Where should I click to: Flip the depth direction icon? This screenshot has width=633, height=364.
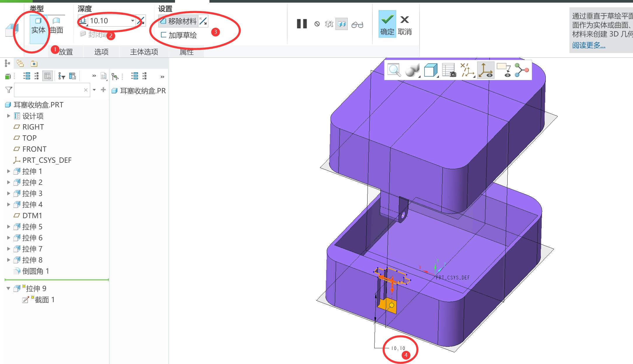tap(141, 21)
